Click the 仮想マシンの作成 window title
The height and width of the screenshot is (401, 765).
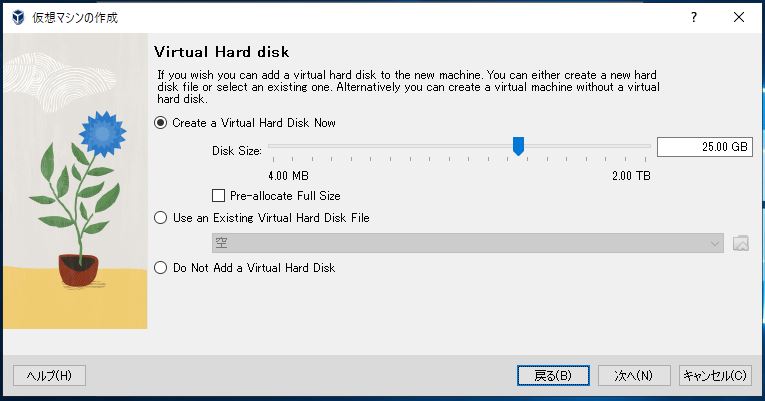point(76,18)
